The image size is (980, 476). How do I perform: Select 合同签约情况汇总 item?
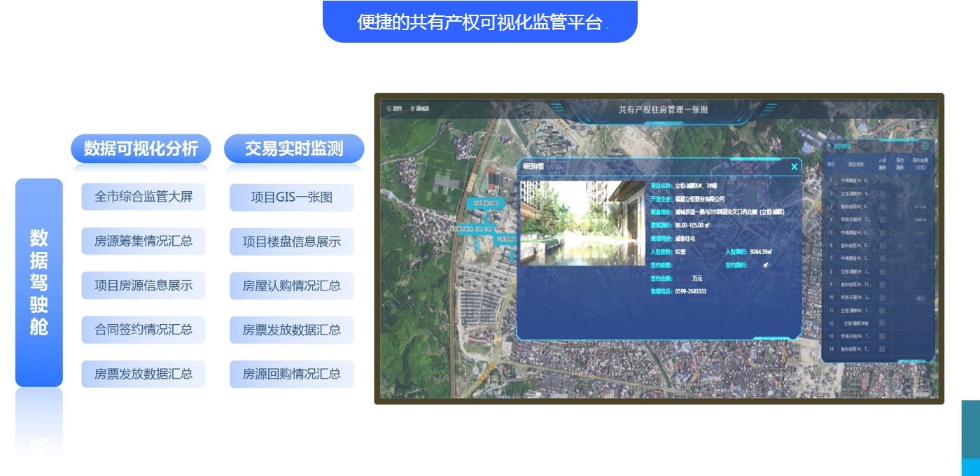pos(143,329)
